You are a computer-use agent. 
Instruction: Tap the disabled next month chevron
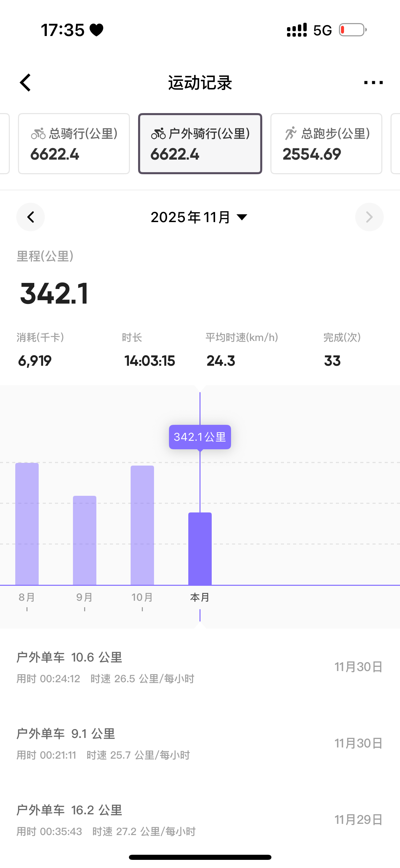pyautogui.click(x=369, y=217)
